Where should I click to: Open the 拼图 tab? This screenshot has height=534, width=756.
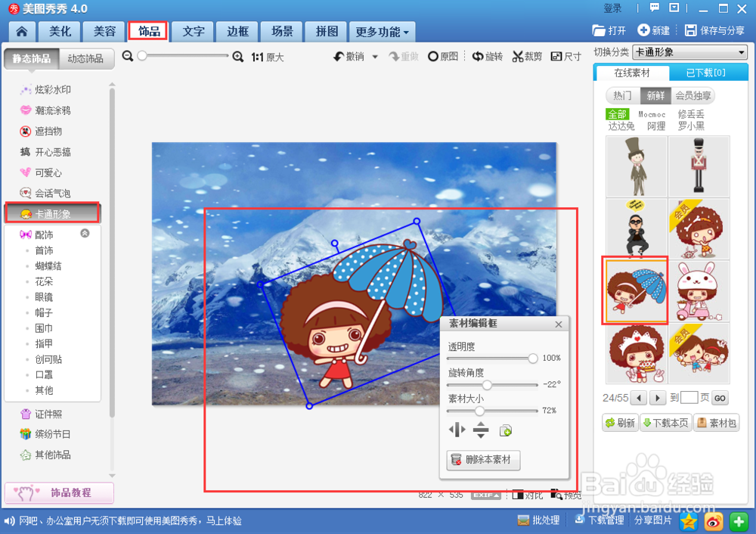(x=327, y=32)
